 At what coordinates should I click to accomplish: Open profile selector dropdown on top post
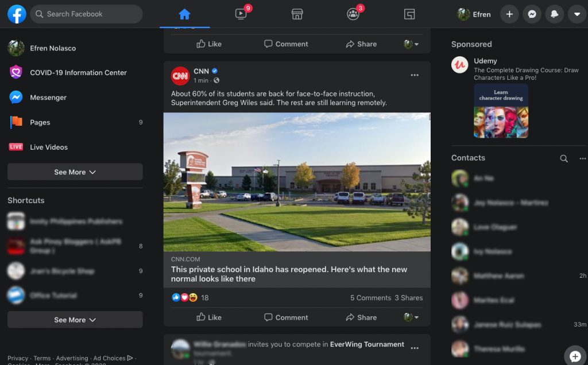coord(411,44)
